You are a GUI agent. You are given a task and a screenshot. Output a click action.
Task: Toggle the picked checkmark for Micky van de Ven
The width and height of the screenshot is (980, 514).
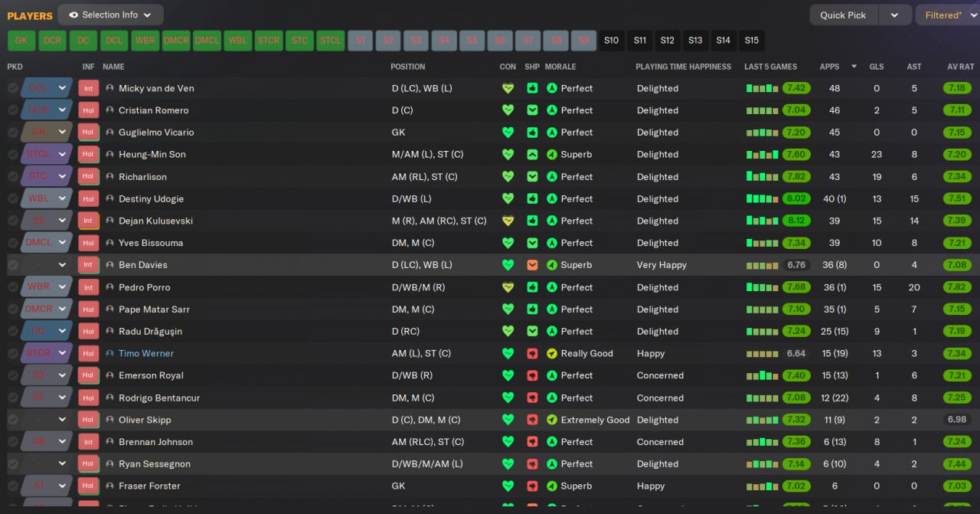13,88
